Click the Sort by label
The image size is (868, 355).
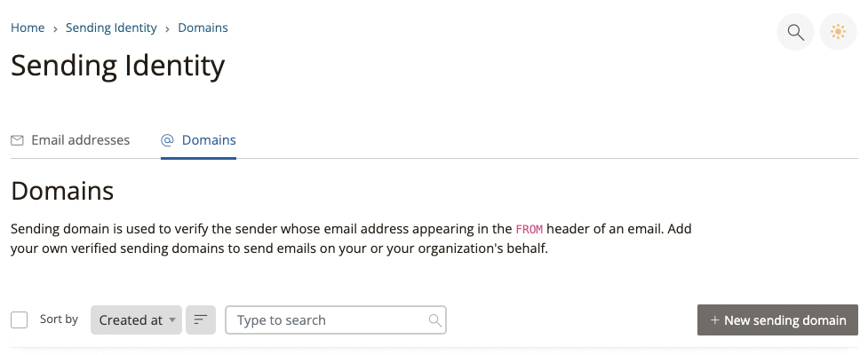[x=59, y=319]
